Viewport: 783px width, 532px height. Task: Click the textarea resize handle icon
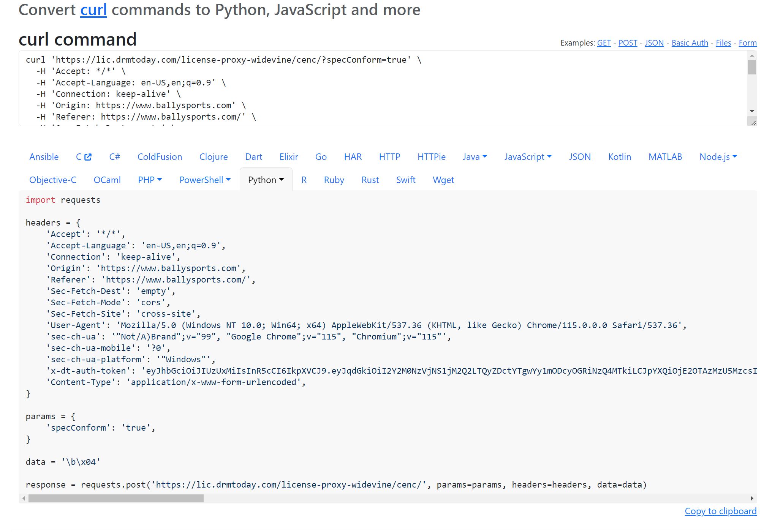tap(753, 122)
